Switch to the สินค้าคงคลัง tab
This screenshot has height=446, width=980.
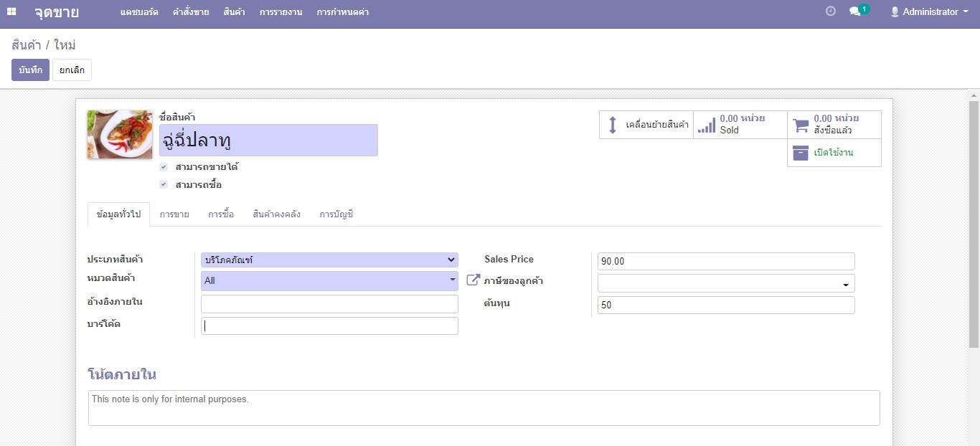click(276, 214)
